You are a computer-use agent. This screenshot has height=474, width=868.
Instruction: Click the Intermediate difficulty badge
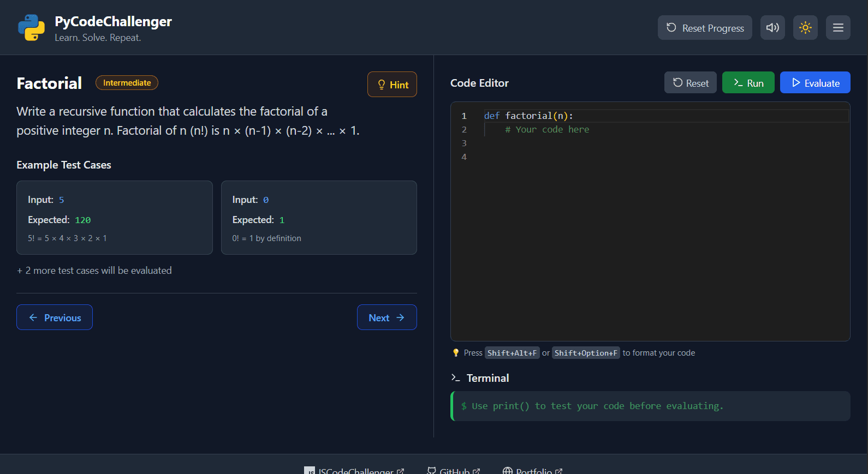point(127,82)
